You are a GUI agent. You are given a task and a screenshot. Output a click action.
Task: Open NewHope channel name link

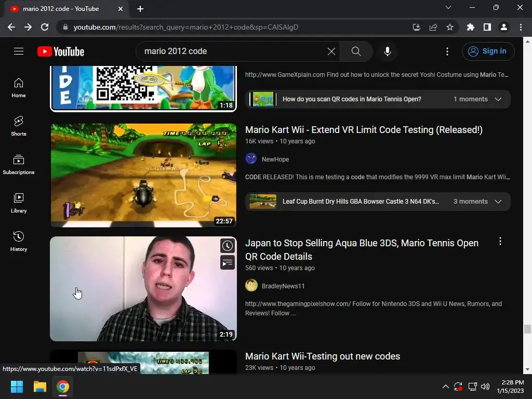(275, 159)
